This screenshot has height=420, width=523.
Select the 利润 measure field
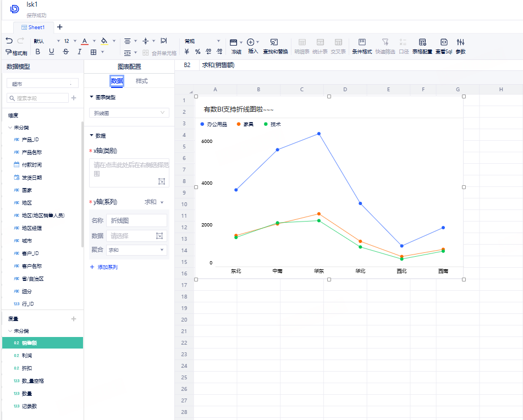27,356
